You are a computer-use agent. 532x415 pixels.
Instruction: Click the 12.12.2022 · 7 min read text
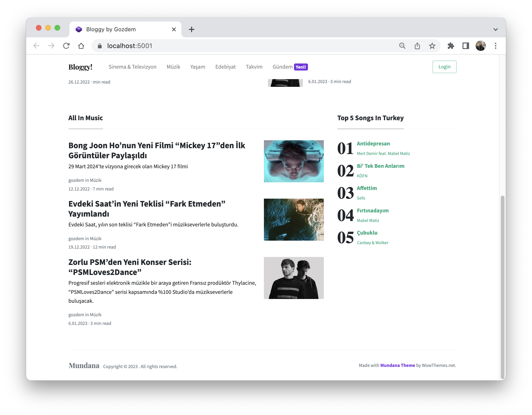tap(91, 189)
